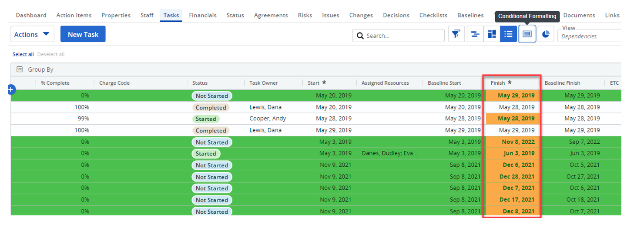This screenshot has width=644, height=225.
Task: Click Not Started status finishing Nov 8, 2022
Action: (211, 142)
